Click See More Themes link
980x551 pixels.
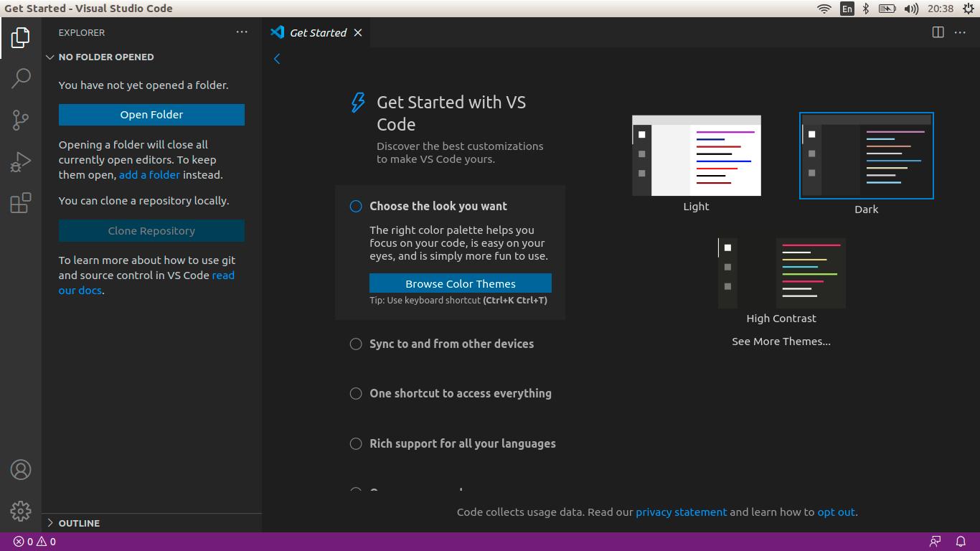point(781,342)
